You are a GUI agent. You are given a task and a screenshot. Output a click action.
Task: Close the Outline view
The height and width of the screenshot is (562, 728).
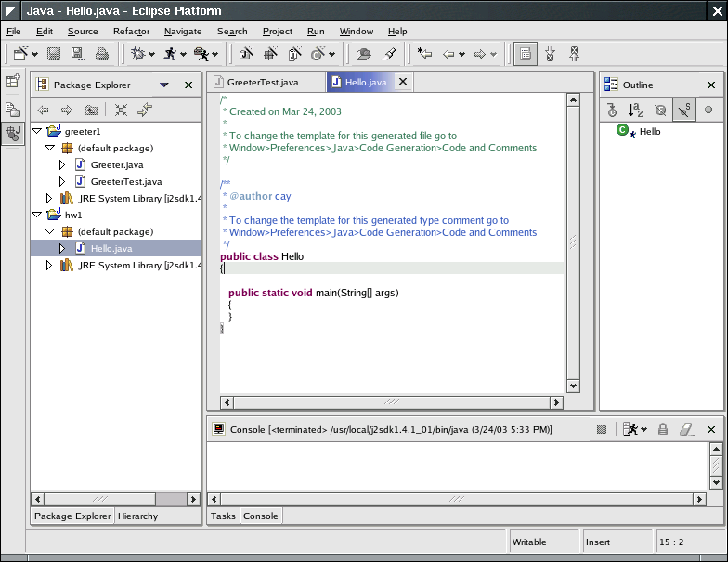(711, 85)
